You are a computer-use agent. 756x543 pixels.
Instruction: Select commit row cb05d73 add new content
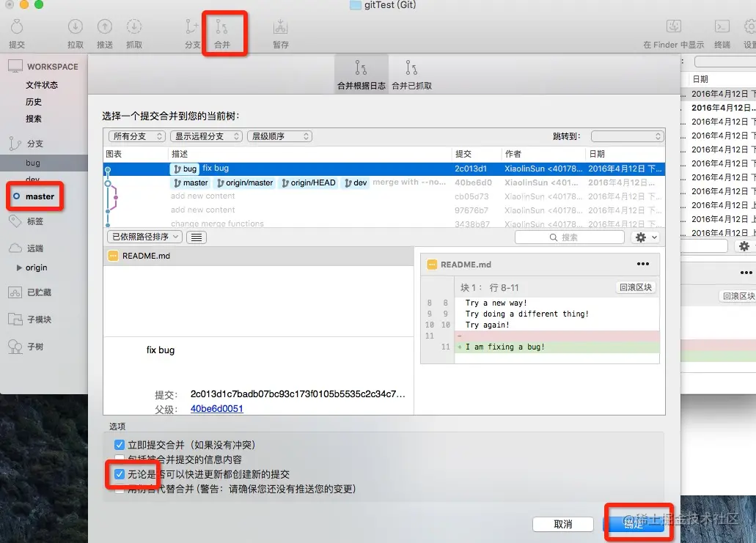383,196
